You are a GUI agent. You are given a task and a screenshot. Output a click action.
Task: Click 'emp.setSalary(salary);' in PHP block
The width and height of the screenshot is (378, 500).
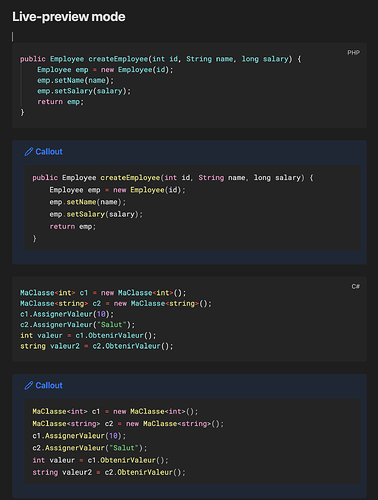click(84, 91)
